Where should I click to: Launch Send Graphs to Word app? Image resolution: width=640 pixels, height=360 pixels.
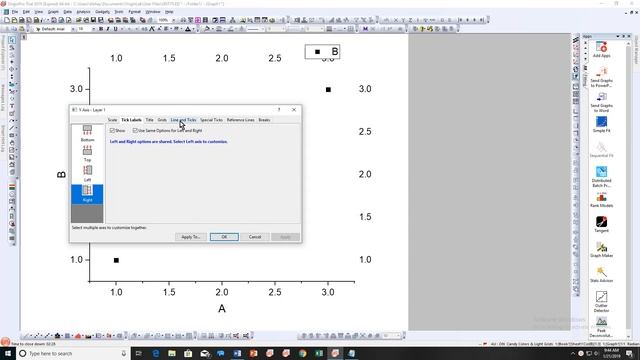point(601,102)
